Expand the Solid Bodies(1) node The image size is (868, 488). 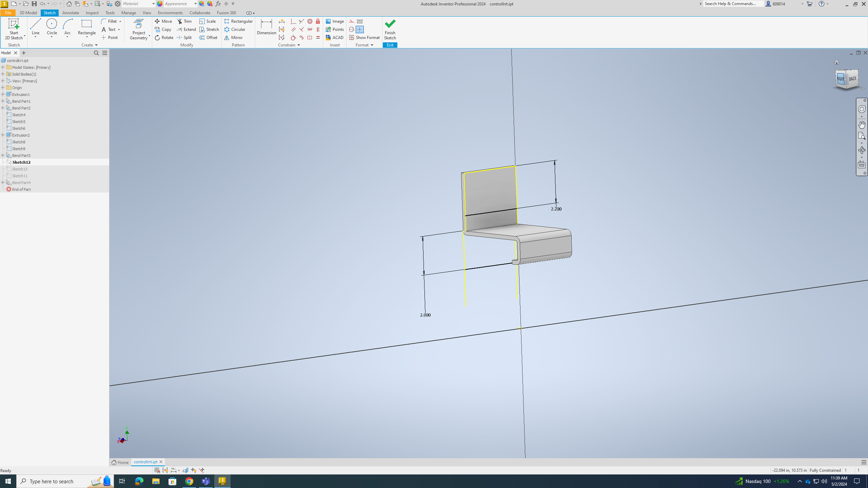(3, 74)
